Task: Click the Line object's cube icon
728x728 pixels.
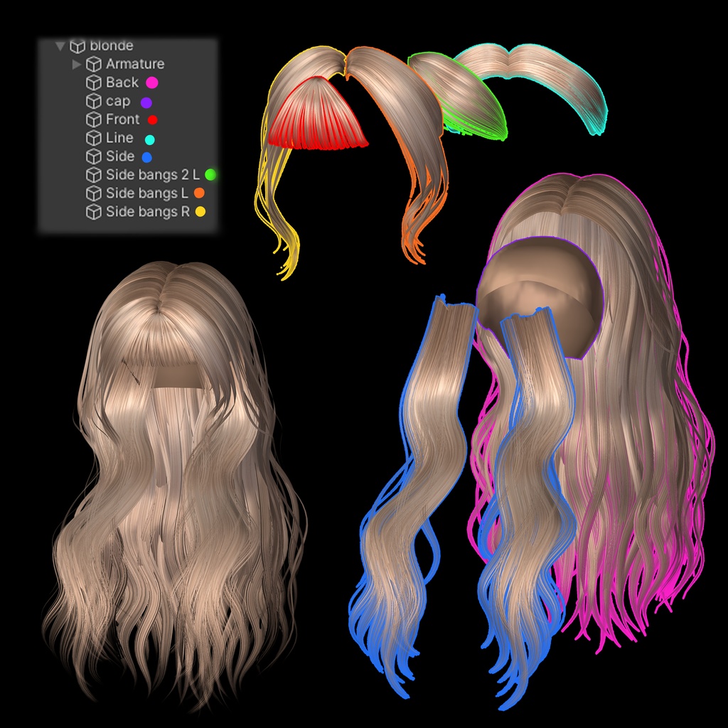Action: [93, 137]
